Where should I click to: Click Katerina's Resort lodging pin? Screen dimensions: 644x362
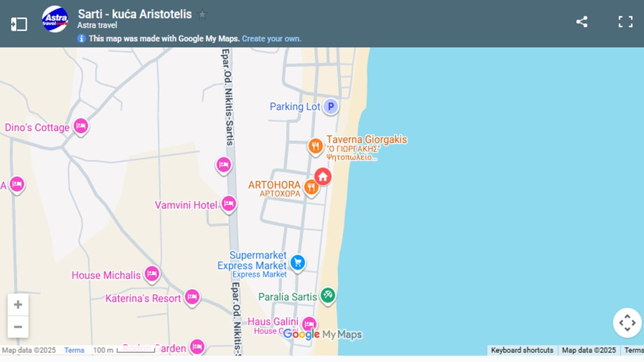pyautogui.click(x=192, y=296)
